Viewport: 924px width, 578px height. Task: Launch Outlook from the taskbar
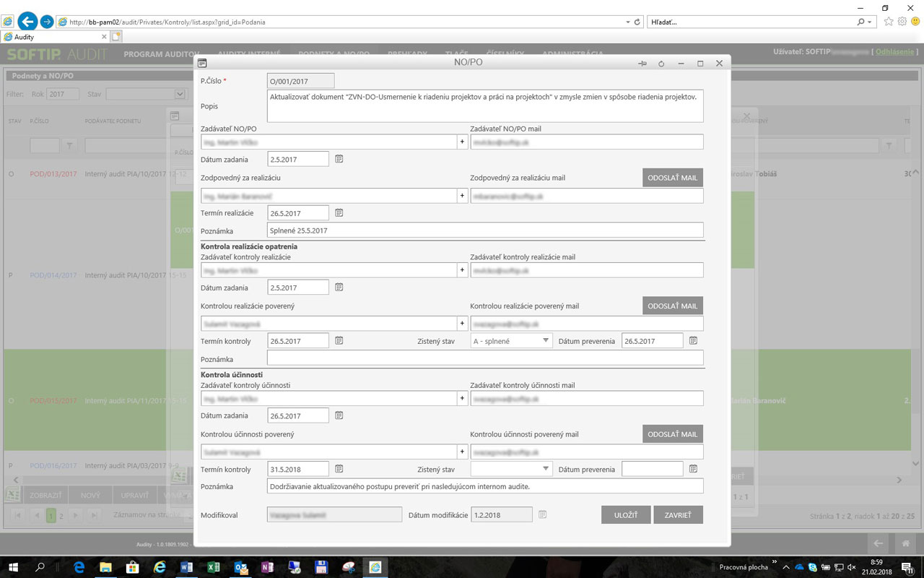point(241,567)
